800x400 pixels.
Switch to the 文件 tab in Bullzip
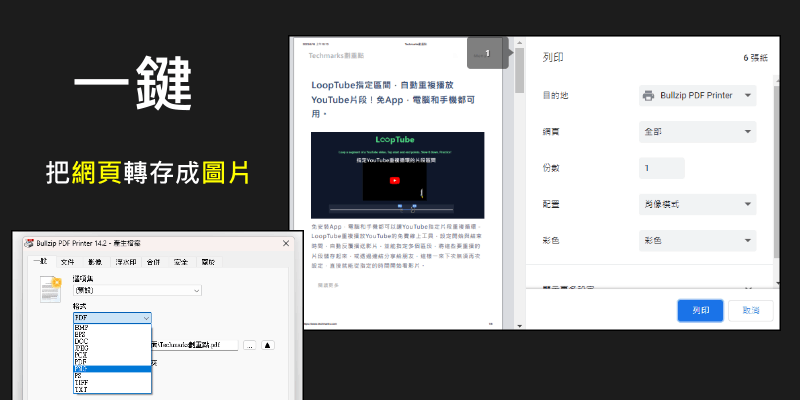click(68, 262)
